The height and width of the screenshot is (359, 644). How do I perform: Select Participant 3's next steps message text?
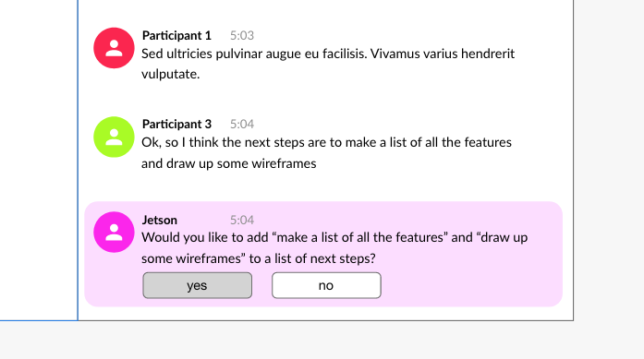pos(326,153)
